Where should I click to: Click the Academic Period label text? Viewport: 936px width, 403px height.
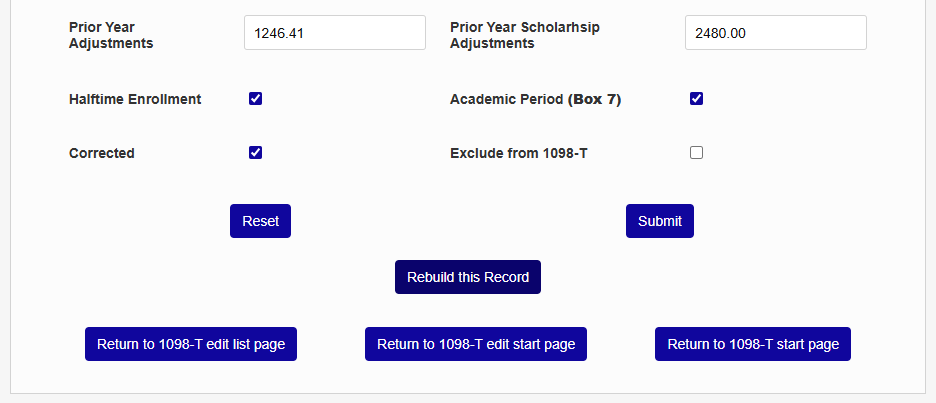pyautogui.click(x=506, y=99)
